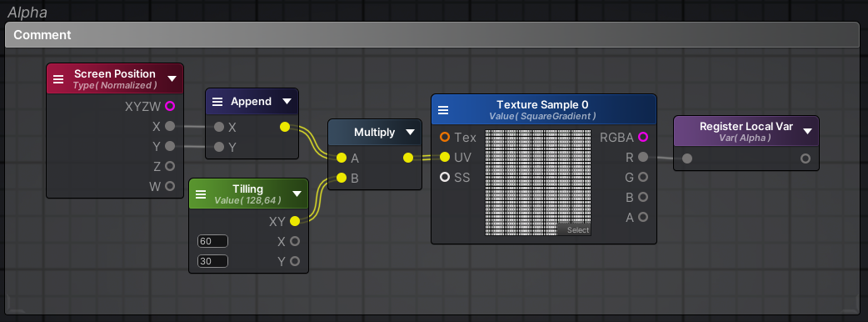Click the B output port of Texture Sample

tap(643, 197)
